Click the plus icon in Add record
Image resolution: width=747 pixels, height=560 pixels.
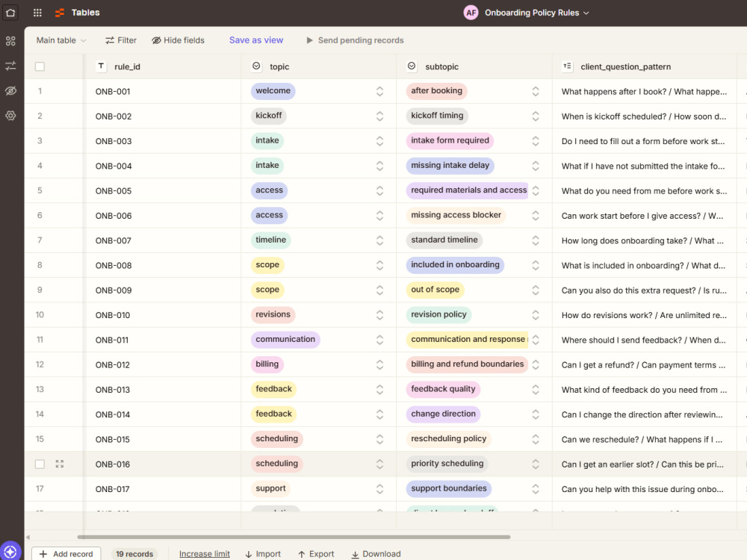43,554
